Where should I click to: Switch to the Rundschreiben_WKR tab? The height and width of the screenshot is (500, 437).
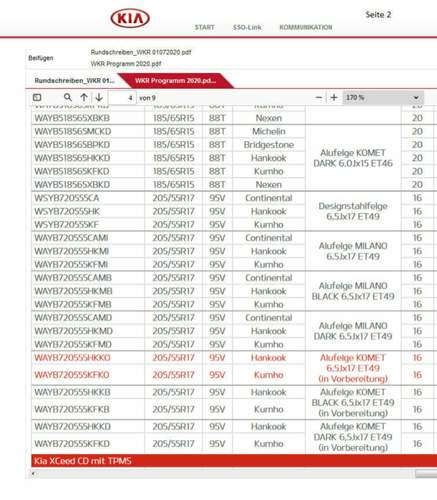pos(74,81)
